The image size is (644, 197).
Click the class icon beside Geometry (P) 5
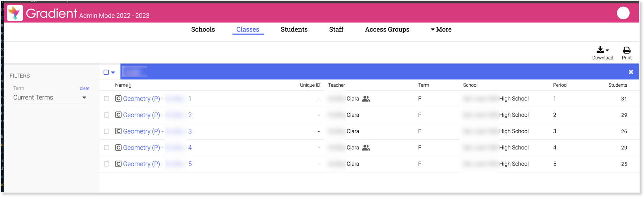[x=118, y=164]
